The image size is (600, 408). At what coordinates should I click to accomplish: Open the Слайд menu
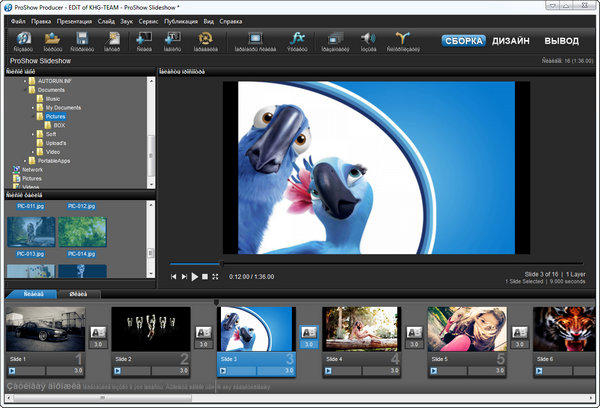pyautogui.click(x=108, y=19)
